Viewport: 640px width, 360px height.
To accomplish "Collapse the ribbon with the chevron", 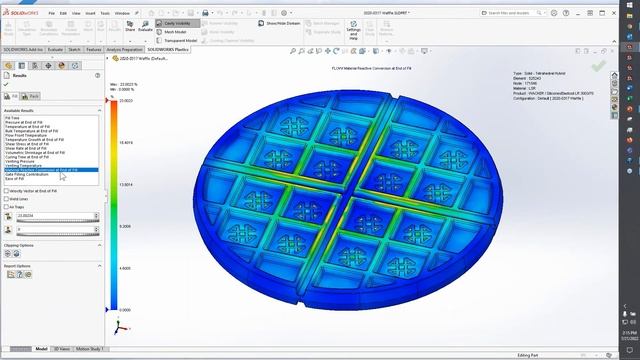I will [x=614, y=41].
